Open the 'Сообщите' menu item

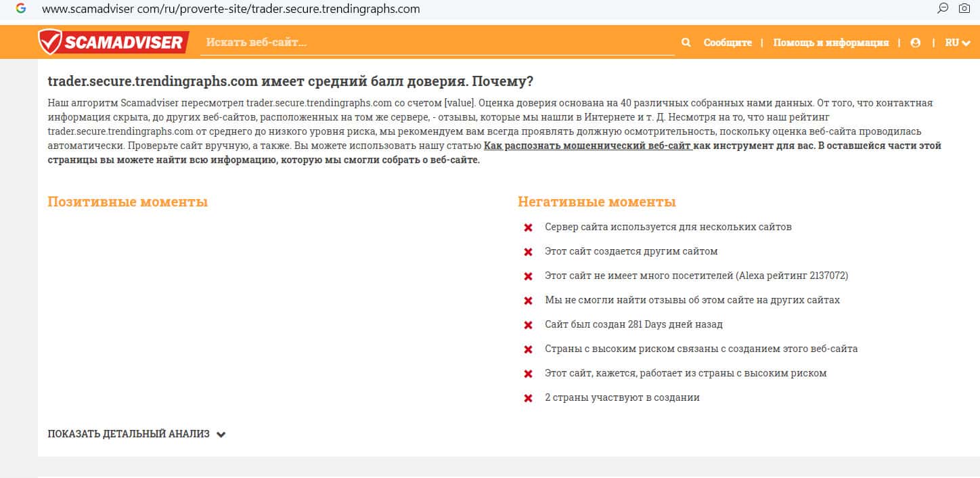click(x=728, y=42)
